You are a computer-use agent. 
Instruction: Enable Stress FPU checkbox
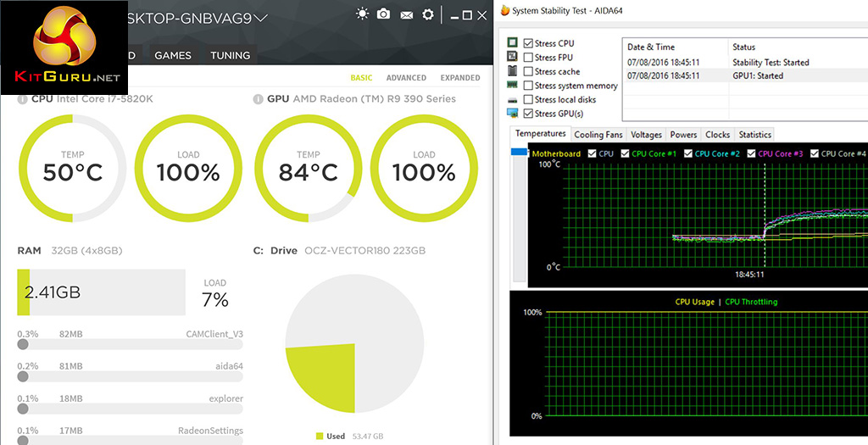(528, 57)
